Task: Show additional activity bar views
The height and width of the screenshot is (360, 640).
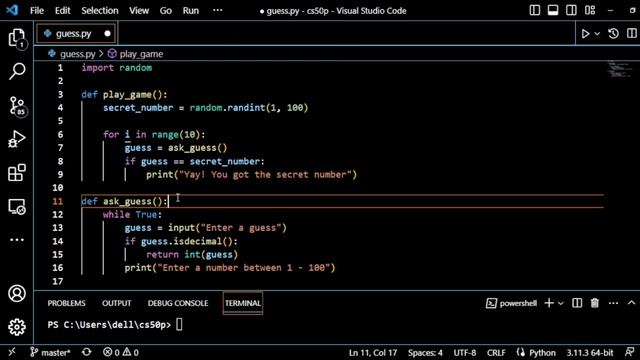Action: coord(17,240)
